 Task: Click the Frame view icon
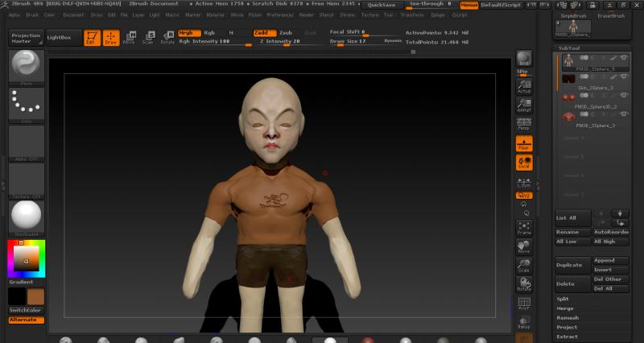click(x=524, y=228)
